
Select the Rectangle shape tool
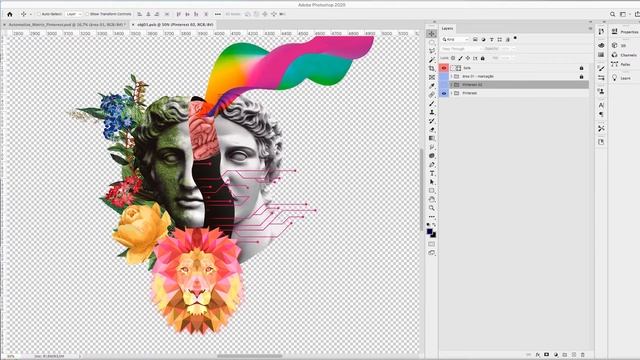coord(432,191)
